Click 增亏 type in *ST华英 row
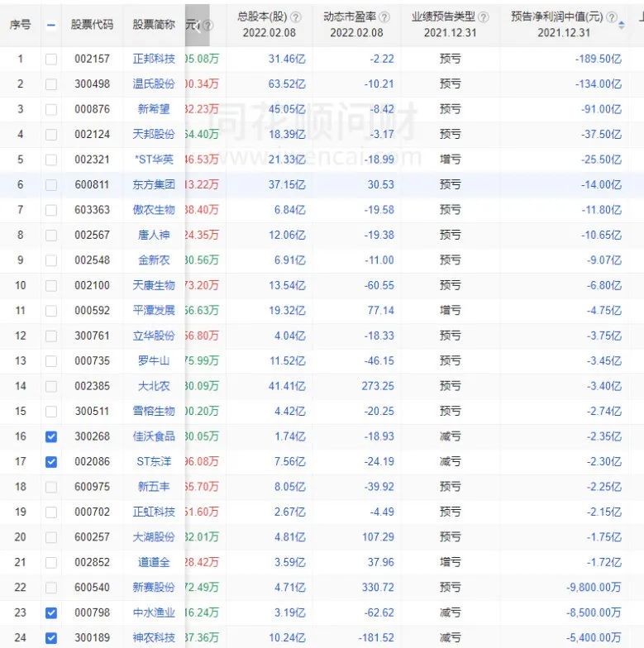Viewport: 644px width, 648px height. (x=450, y=160)
